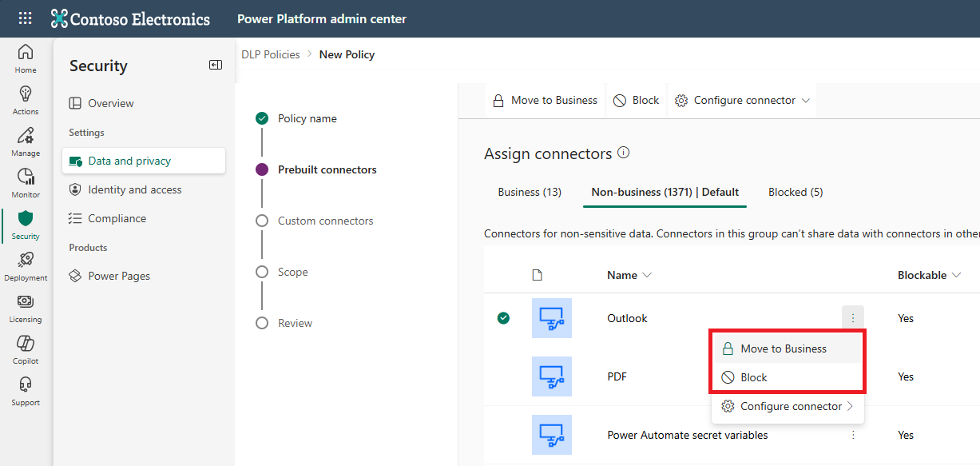Sort by Name column header
This screenshot has height=466, width=980.
629,275
